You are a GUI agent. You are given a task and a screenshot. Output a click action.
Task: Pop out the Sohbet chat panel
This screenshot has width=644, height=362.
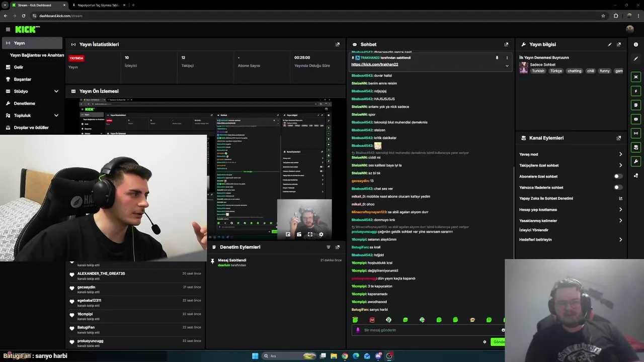pyautogui.click(x=506, y=44)
